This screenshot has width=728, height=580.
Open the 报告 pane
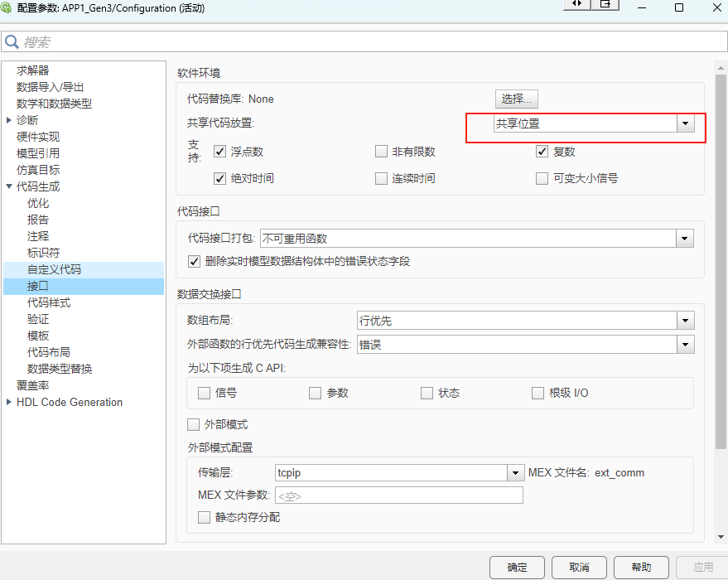[x=38, y=220]
